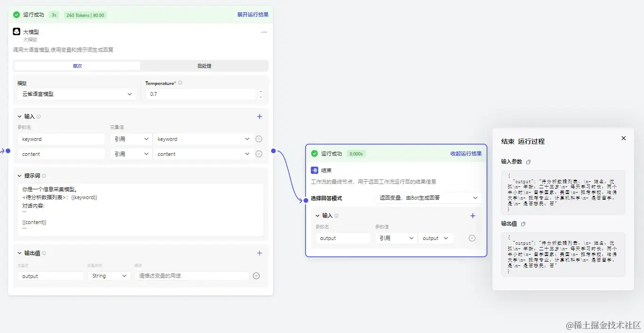Increase the Temperature value with stepper
The width and height of the screenshot is (644, 333).
[x=260, y=92]
